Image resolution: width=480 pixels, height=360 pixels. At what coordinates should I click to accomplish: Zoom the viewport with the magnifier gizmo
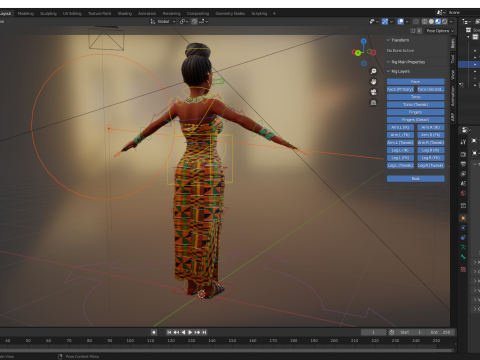pos(374,71)
